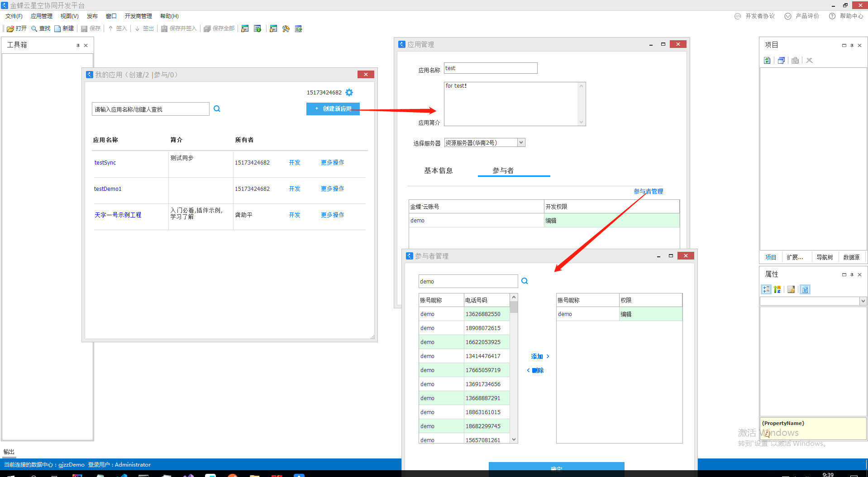The width and height of the screenshot is (868, 477).
Task: Toggle alphabetical sort in Properties panel
Action: (x=777, y=289)
